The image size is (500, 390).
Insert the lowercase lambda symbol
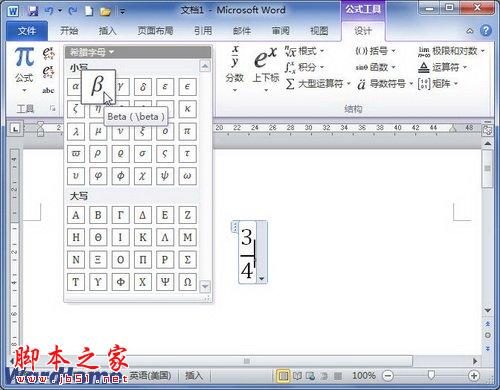pyautogui.click(x=76, y=131)
